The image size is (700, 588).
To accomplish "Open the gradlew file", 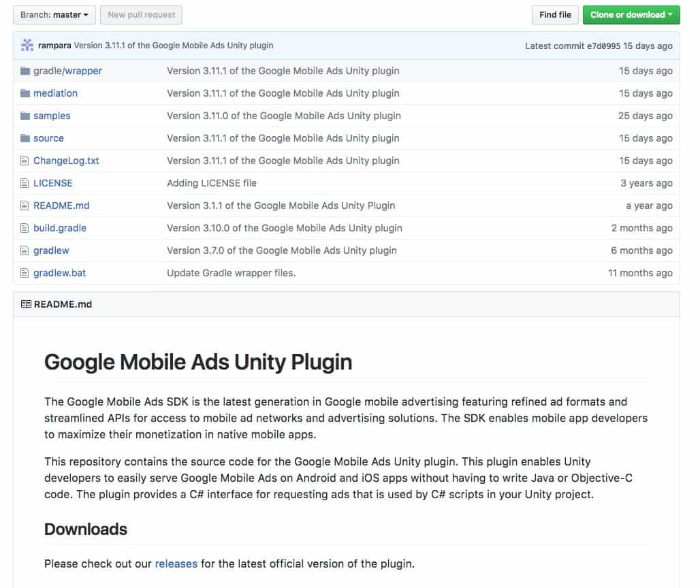I will [x=51, y=250].
